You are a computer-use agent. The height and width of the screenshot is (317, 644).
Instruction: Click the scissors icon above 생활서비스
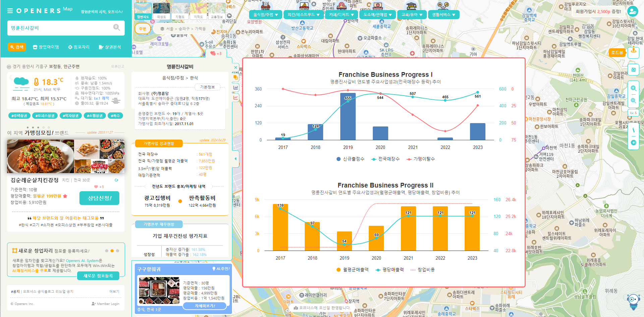pyautogui.click(x=444, y=5)
